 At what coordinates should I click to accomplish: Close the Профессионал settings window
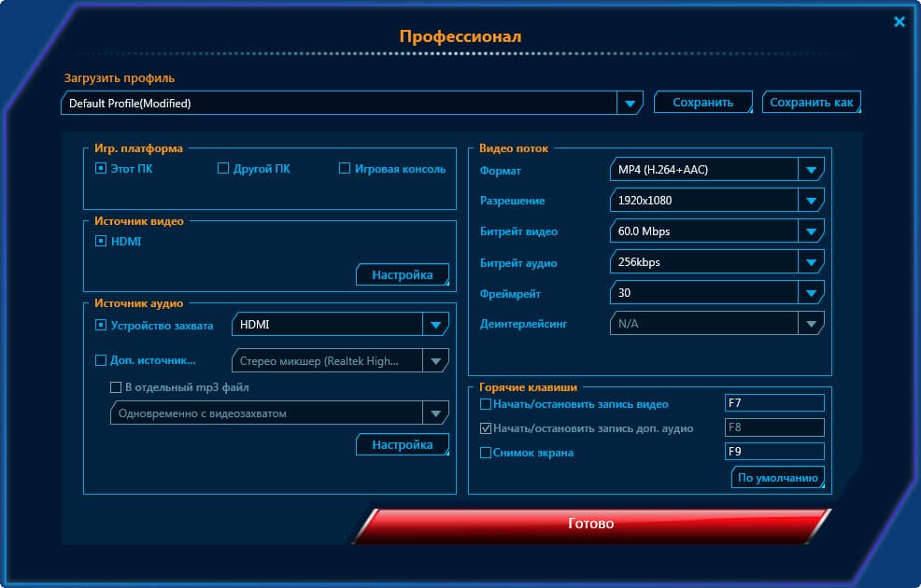point(899,21)
